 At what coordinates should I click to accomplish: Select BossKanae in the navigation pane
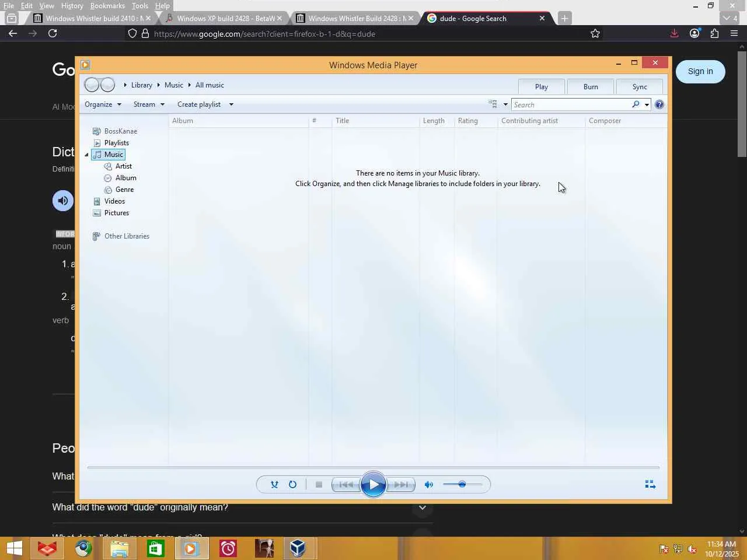pos(121,131)
